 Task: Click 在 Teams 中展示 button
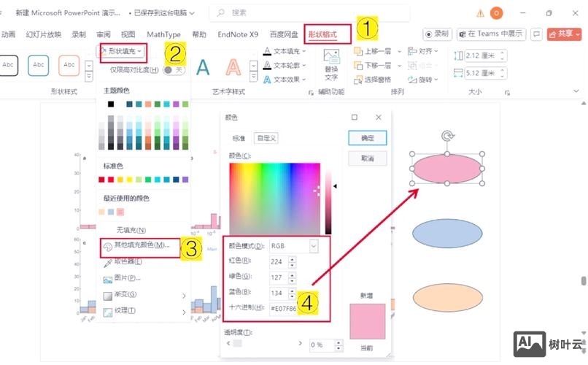(491, 34)
